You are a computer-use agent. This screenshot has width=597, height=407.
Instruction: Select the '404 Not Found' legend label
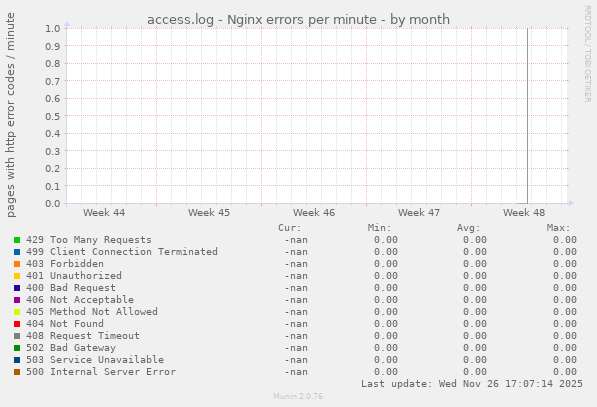pyautogui.click(x=65, y=324)
